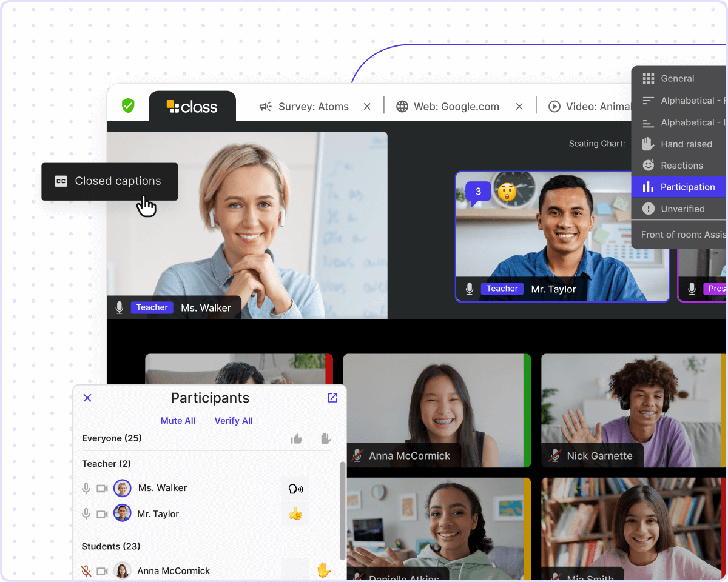Screen dimensions: 728x582
Task: Click the thumbs up icon beside Everyone
Action: click(x=296, y=439)
